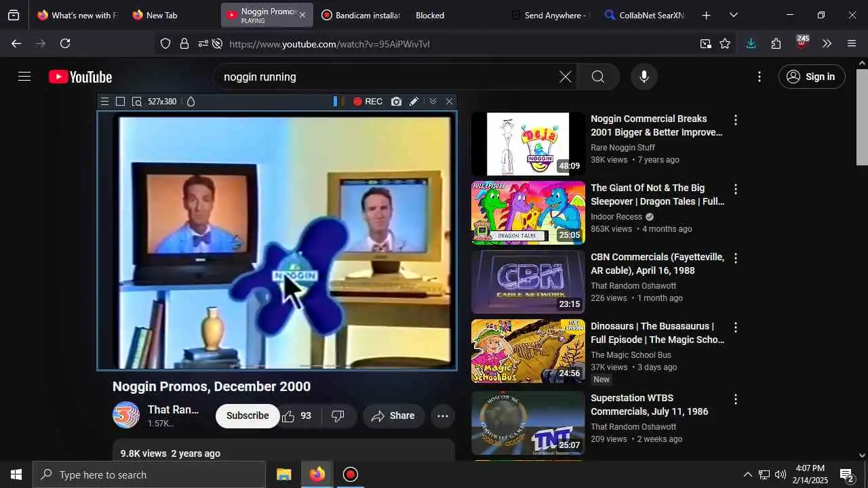Open options for Dragon Tales video

pyautogui.click(x=735, y=189)
